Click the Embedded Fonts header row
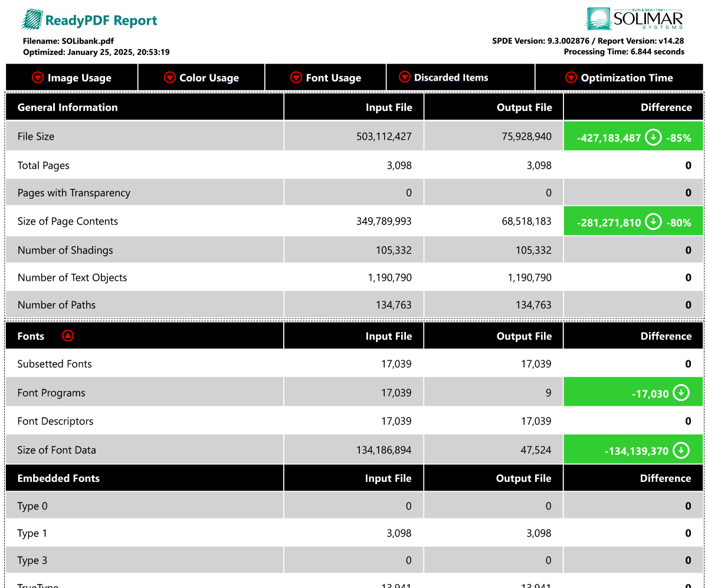 pyautogui.click(x=58, y=478)
